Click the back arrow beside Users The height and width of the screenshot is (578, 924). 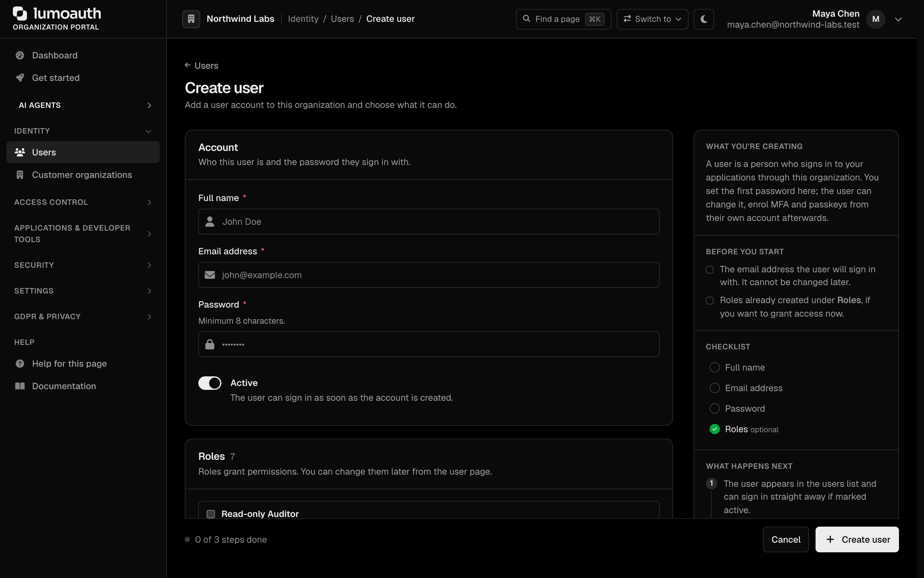pos(187,65)
